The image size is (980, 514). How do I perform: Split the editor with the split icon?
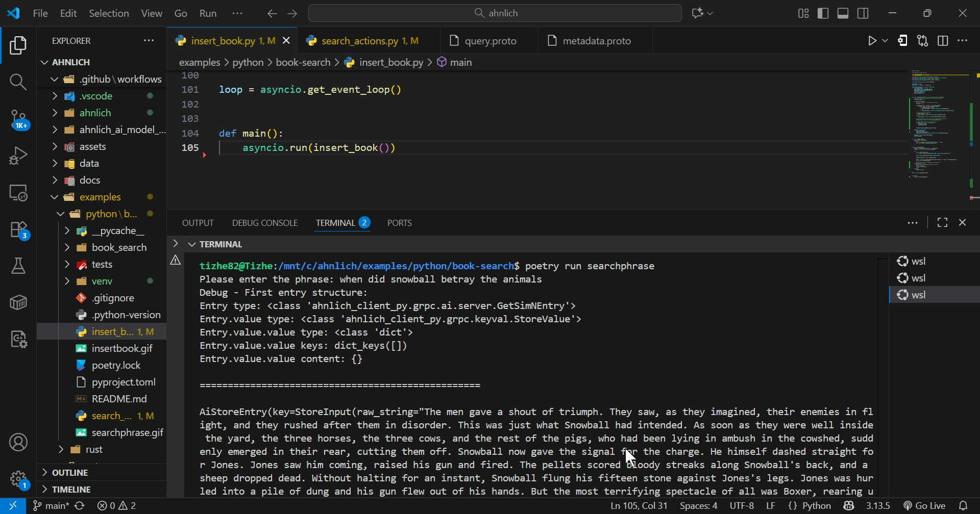click(943, 41)
